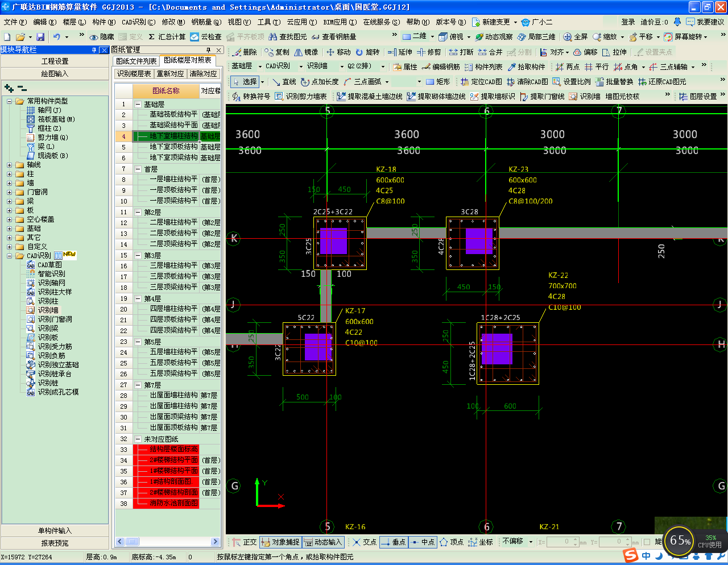Image resolution: width=728 pixels, height=565 pixels.
Task: Switch to 局部三维 view
Action: [x=536, y=36]
